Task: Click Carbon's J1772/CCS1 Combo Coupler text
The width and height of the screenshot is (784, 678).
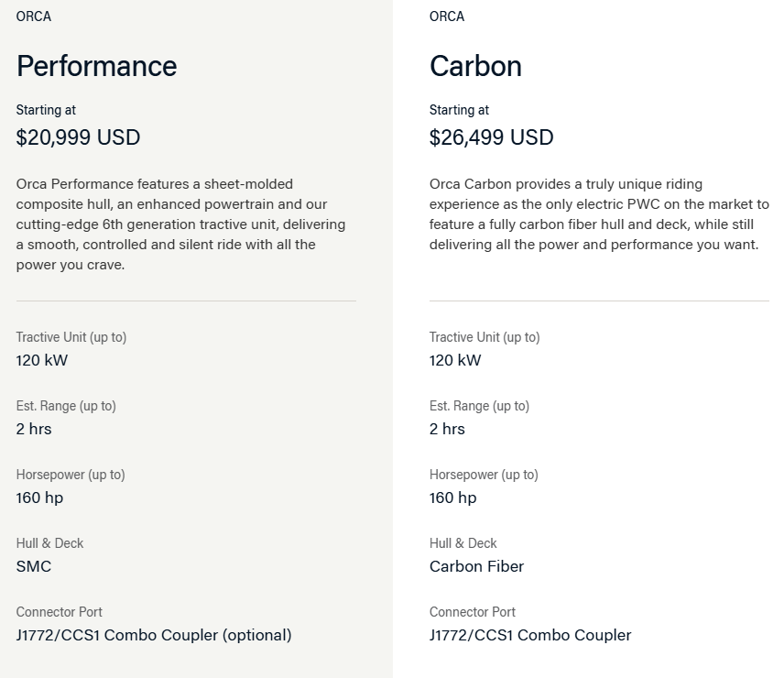Action: pos(530,635)
